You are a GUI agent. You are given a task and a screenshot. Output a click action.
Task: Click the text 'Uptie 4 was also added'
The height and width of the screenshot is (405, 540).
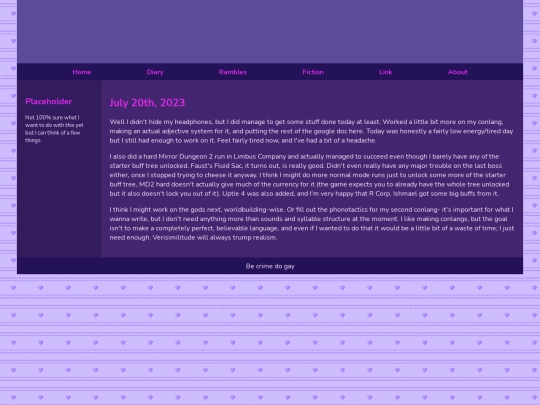point(259,194)
